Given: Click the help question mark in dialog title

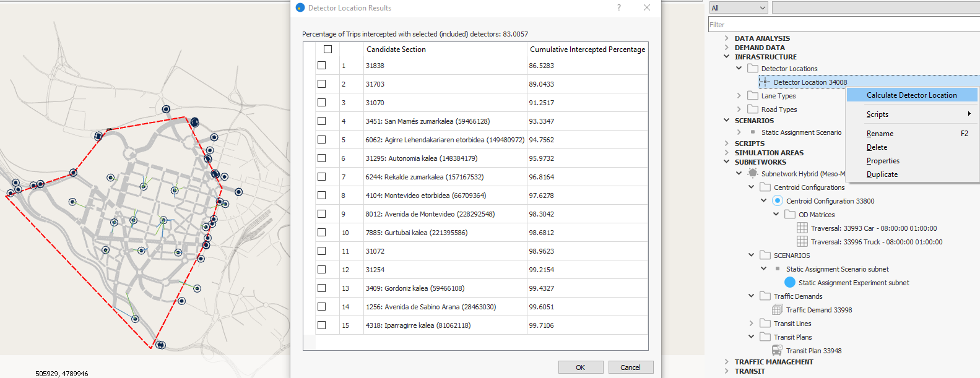Looking at the screenshot, I should tap(618, 7).
